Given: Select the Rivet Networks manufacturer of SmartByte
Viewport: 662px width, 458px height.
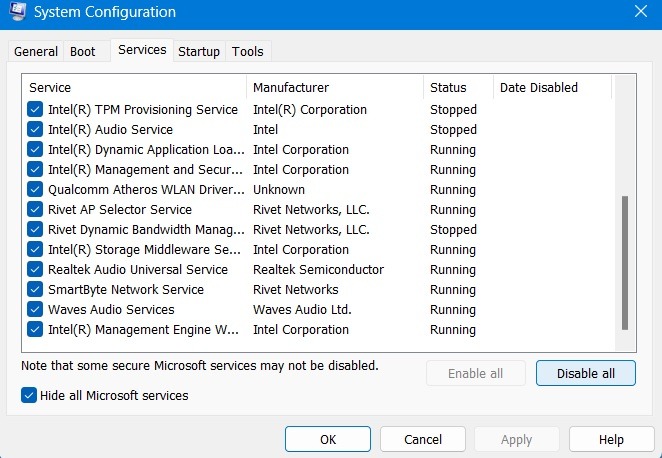Looking at the screenshot, I should click(296, 290).
